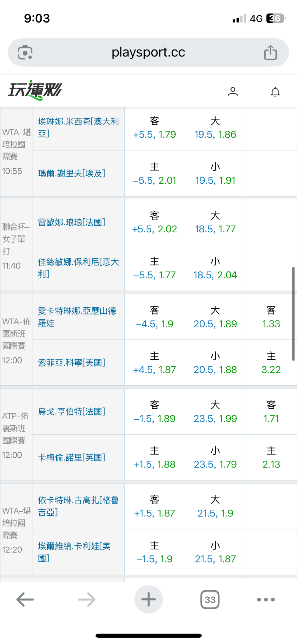Open the notifications bell icon

click(x=275, y=92)
